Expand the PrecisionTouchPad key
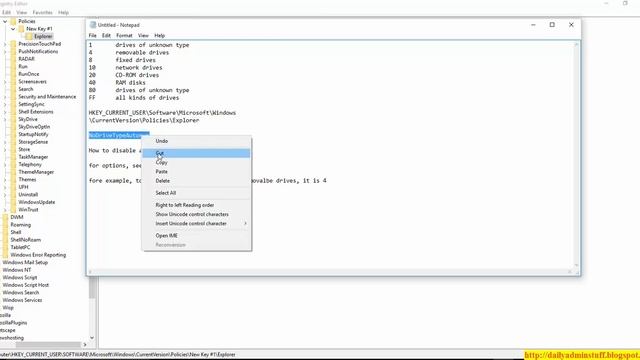 5,44
